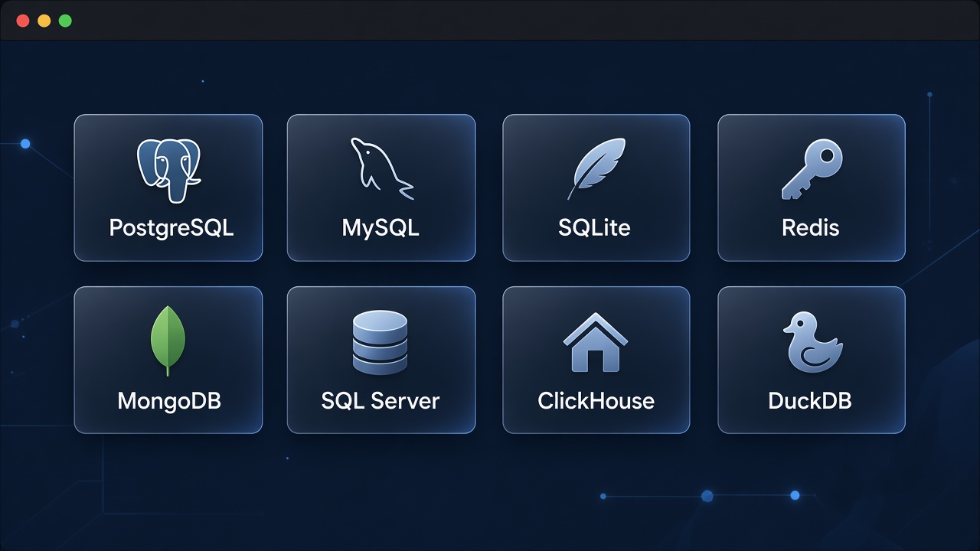The image size is (980, 551).
Task: Click the "MongoDB" label
Action: (169, 400)
